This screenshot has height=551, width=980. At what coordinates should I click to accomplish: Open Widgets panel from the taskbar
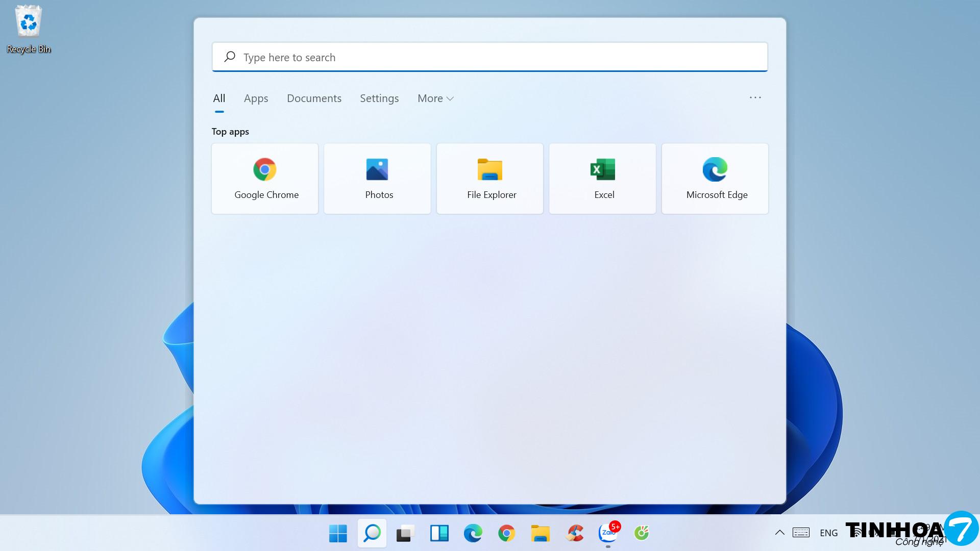[x=439, y=533]
